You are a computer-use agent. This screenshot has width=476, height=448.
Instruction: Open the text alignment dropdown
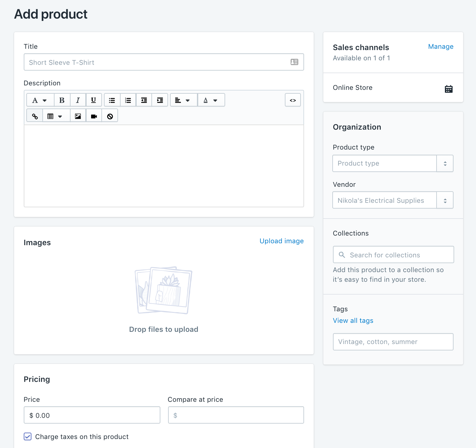[182, 100]
